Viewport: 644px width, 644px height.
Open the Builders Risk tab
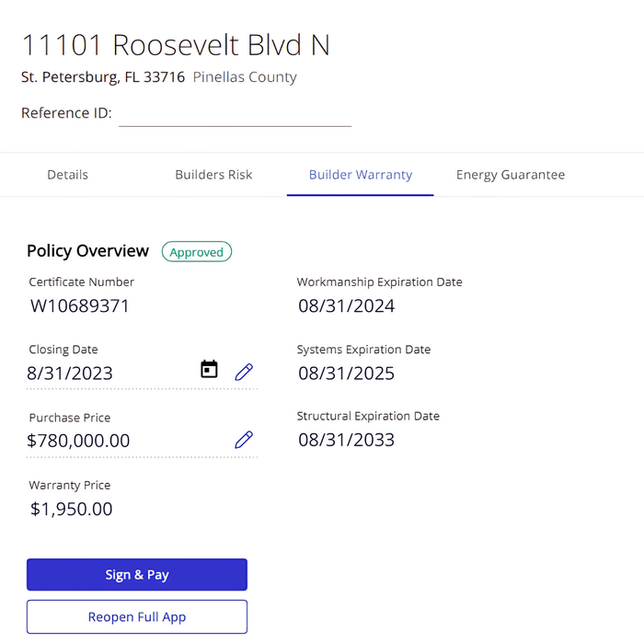(x=213, y=175)
